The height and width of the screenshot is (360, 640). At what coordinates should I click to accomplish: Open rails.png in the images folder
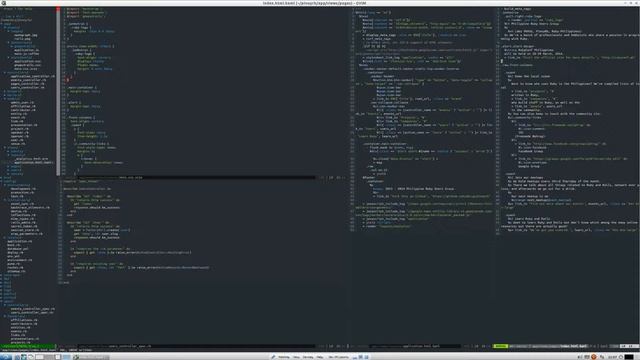22,39
